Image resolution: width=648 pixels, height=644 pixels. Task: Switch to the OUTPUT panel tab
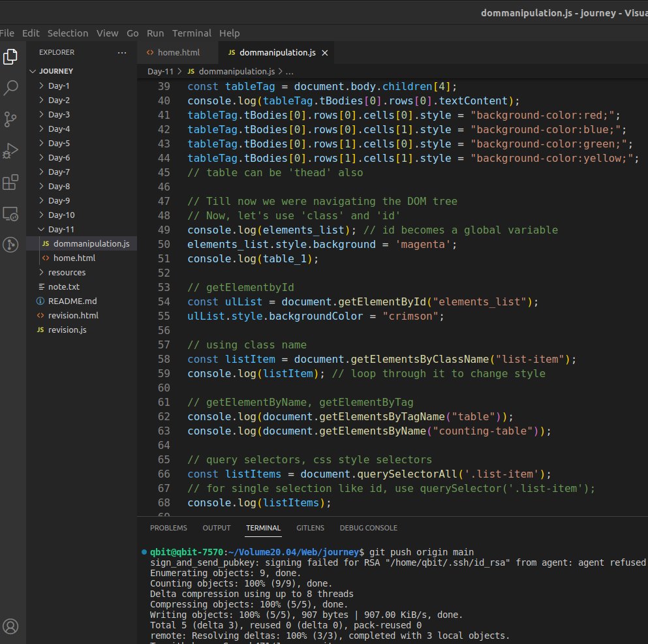click(x=217, y=528)
